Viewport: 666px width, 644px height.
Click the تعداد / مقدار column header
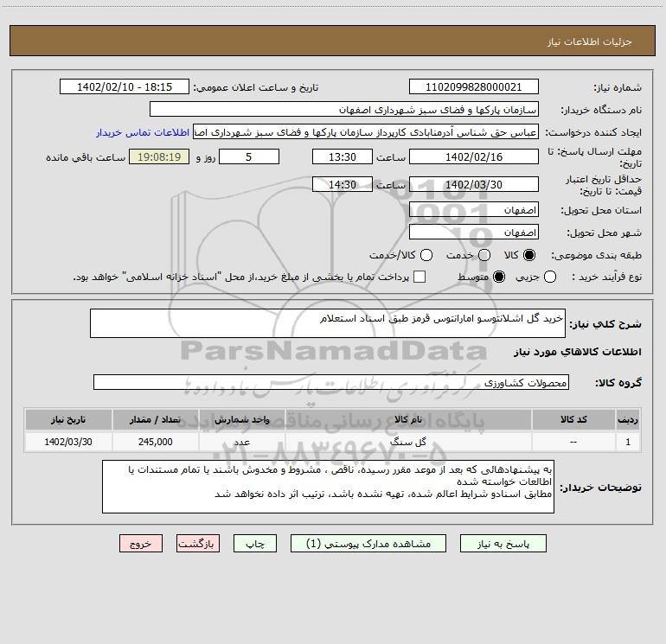[155, 419]
